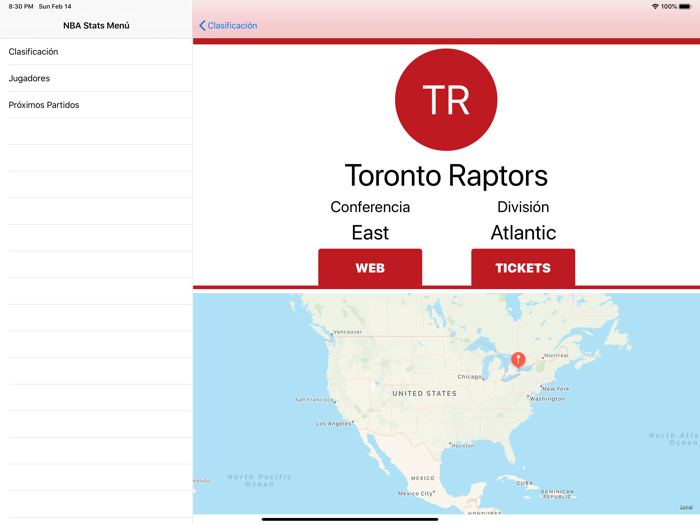Open Próximos Partidos in the sidebar
Image resolution: width=700 pixels, height=525 pixels.
pyautogui.click(x=96, y=105)
